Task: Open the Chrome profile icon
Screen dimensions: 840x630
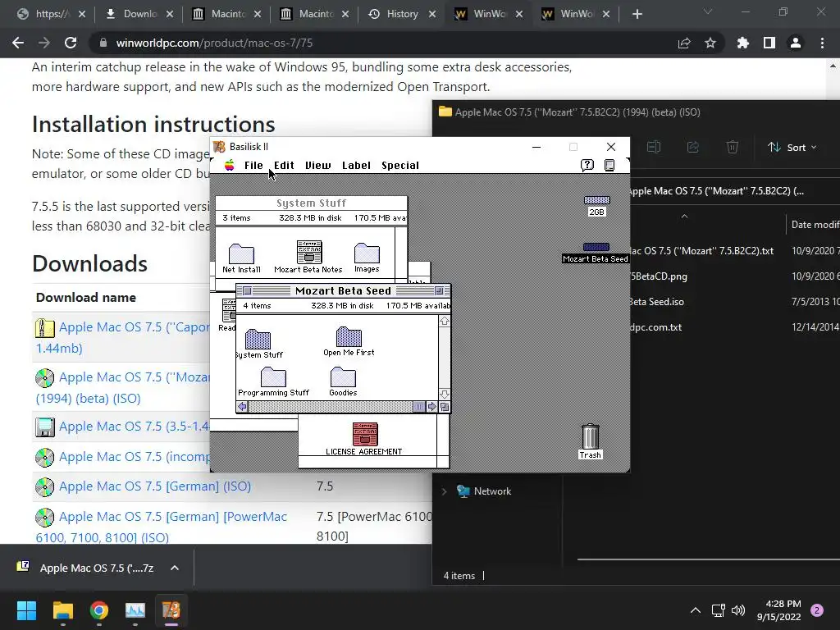Action: 796,43
